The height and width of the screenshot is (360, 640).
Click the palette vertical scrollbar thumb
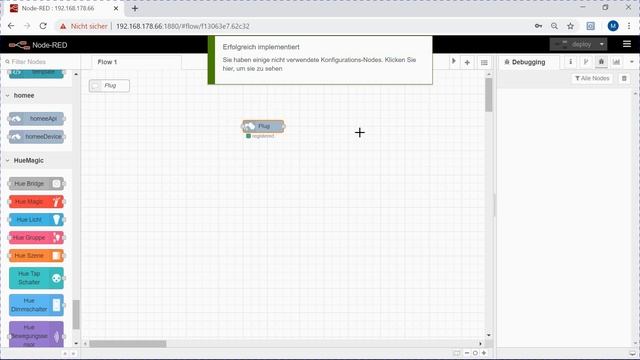click(76, 314)
